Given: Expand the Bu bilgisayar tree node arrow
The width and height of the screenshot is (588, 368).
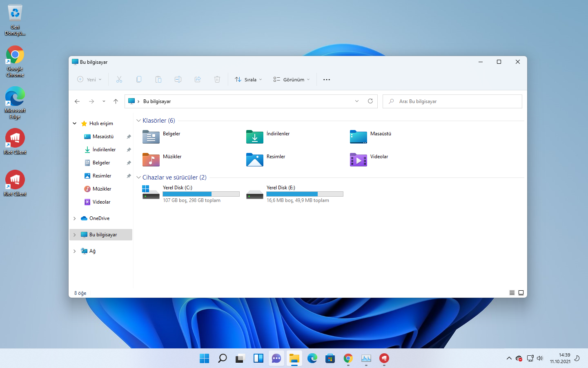Looking at the screenshot, I should [75, 235].
